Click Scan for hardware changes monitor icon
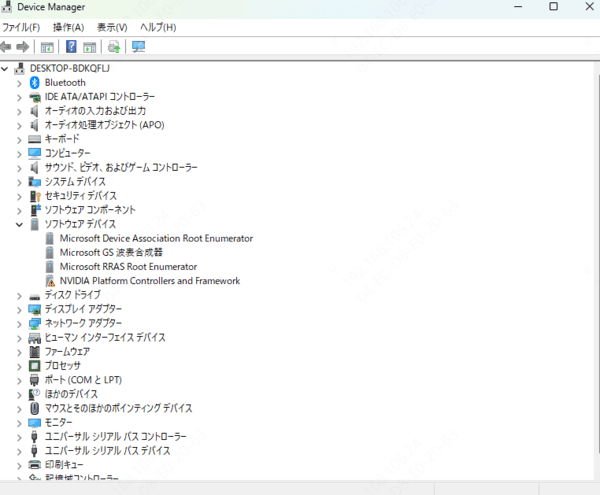The image size is (600, 495). (138, 46)
